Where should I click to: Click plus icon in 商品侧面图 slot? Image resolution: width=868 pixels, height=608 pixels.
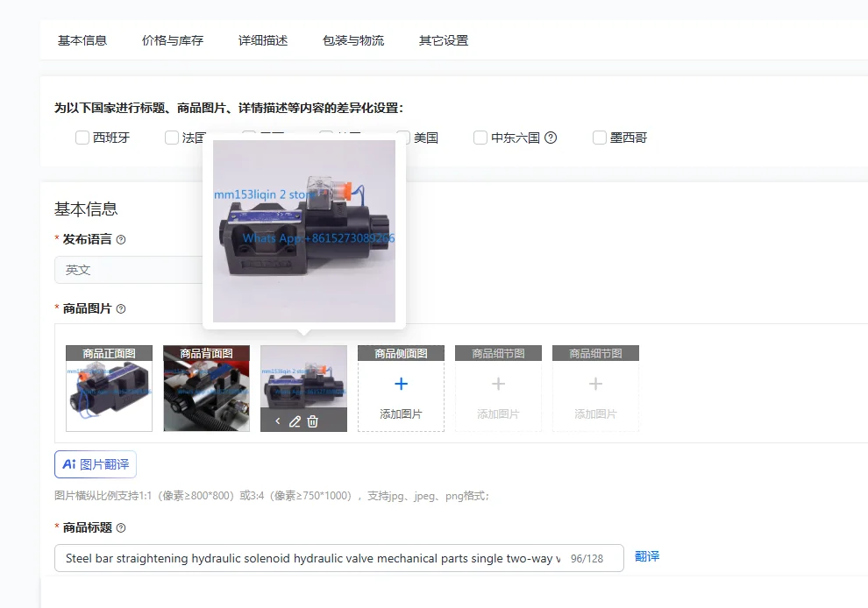[x=402, y=384]
